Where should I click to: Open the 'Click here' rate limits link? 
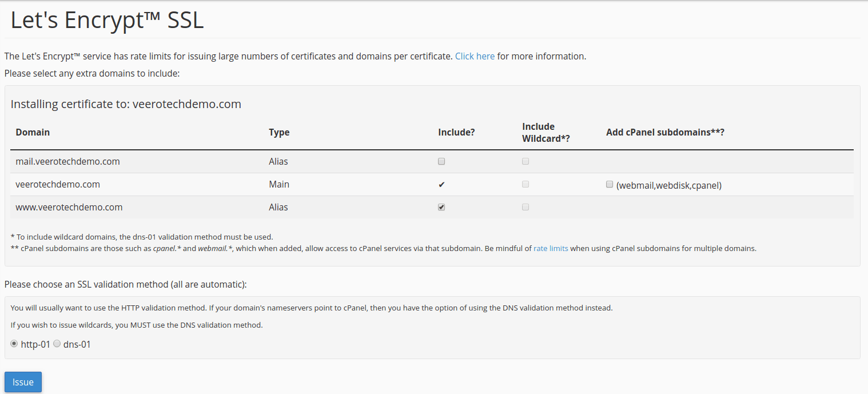point(475,56)
